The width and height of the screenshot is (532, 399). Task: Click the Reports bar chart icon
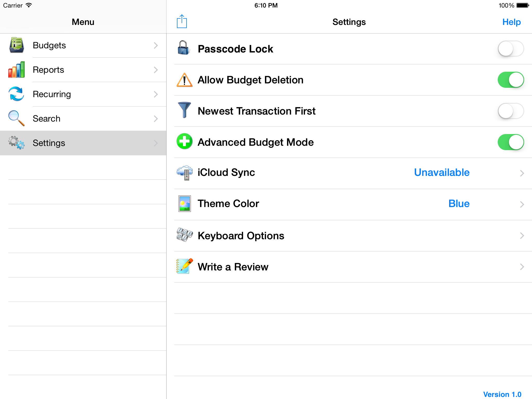(x=17, y=70)
